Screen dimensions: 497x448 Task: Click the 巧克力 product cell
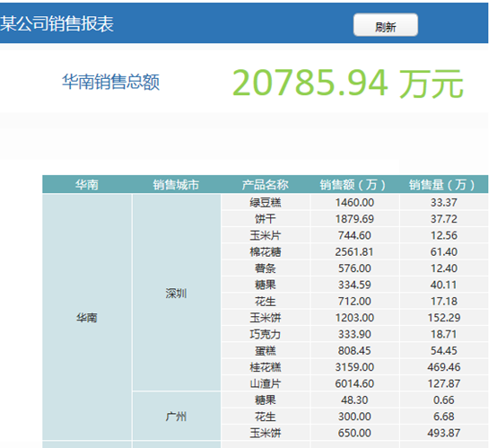click(x=266, y=334)
